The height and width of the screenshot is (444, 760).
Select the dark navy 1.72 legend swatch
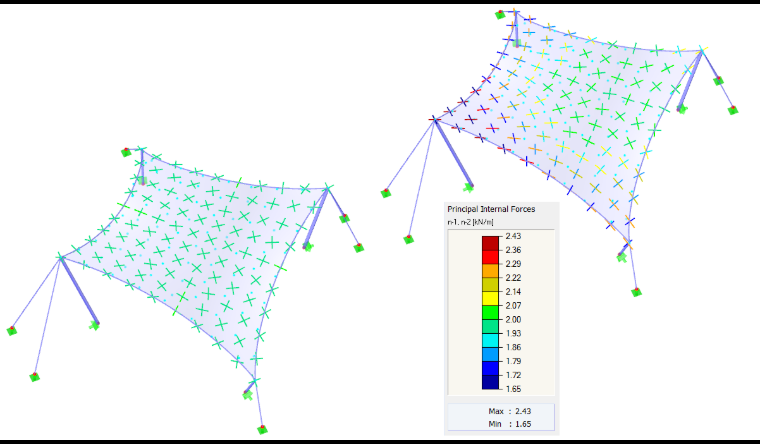[x=490, y=382]
